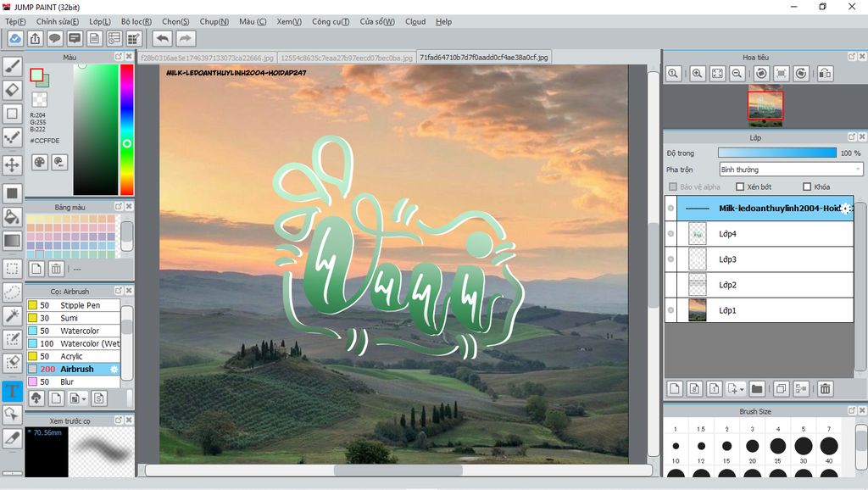The image size is (868, 490).
Task: Zoom in using Navigator magnifier plus
Action: point(698,73)
